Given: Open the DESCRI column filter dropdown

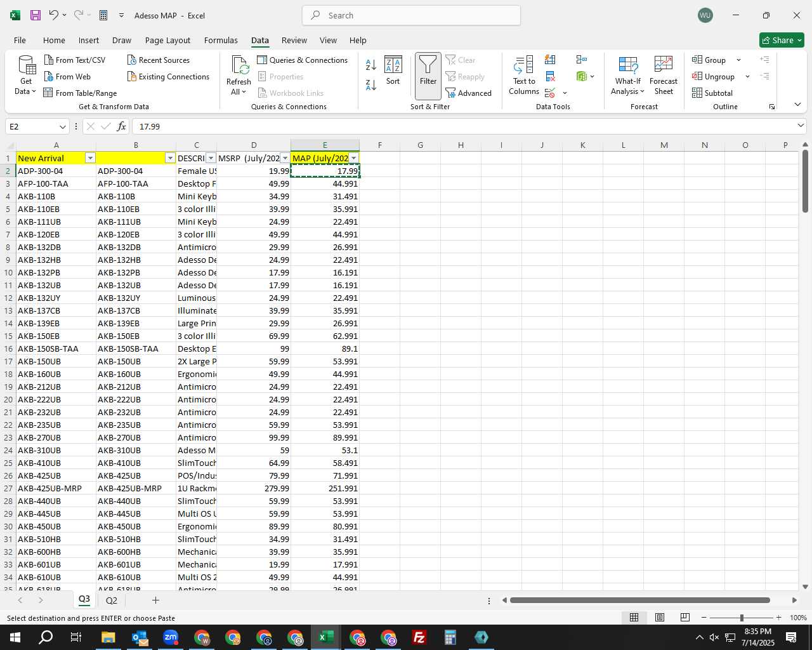Looking at the screenshot, I should tap(211, 158).
